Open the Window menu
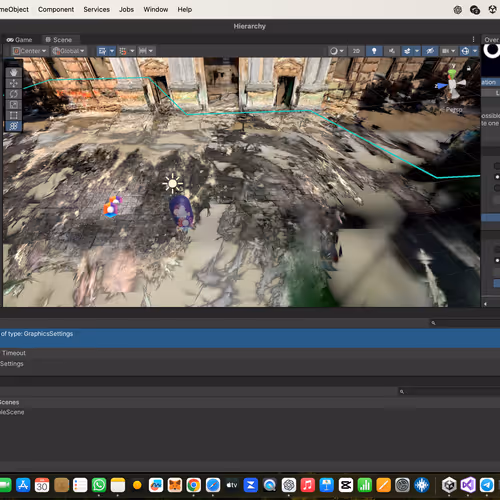Screen dimensions: 500x500 tap(156, 9)
